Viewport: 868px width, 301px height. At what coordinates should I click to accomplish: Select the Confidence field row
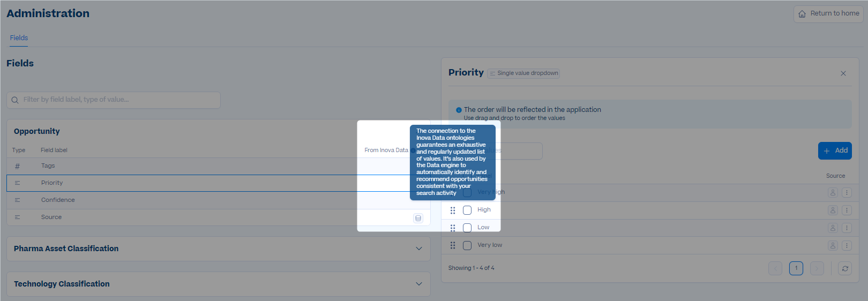[x=219, y=200]
